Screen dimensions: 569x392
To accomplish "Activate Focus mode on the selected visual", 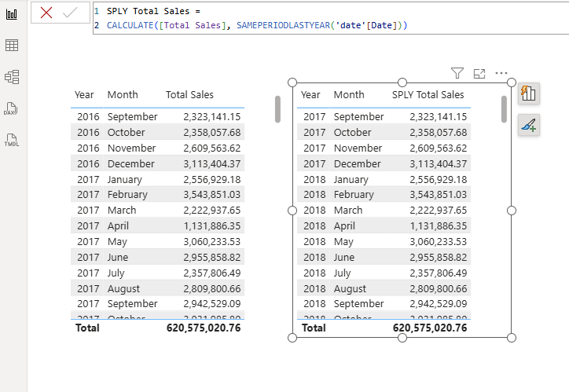I will click(x=479, y=74).
